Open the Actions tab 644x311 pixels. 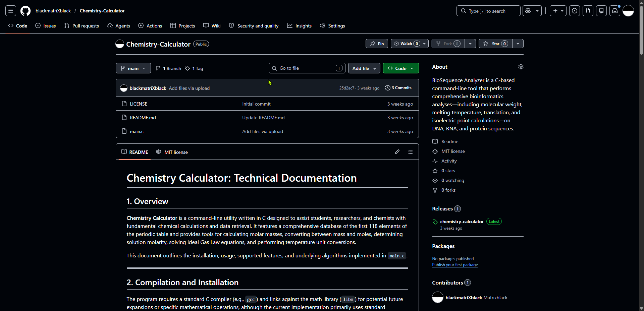click(x=150, y=26)
